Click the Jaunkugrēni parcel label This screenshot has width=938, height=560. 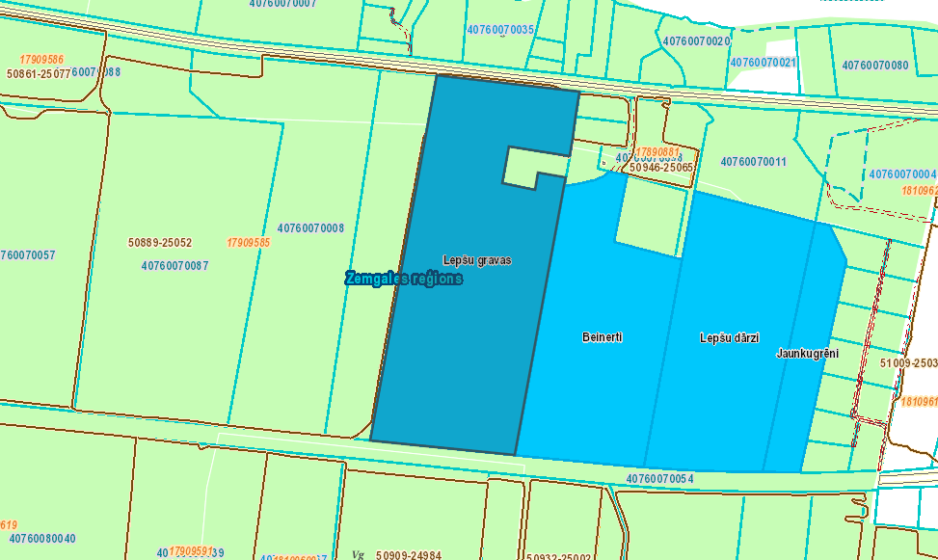click(807, 354)
